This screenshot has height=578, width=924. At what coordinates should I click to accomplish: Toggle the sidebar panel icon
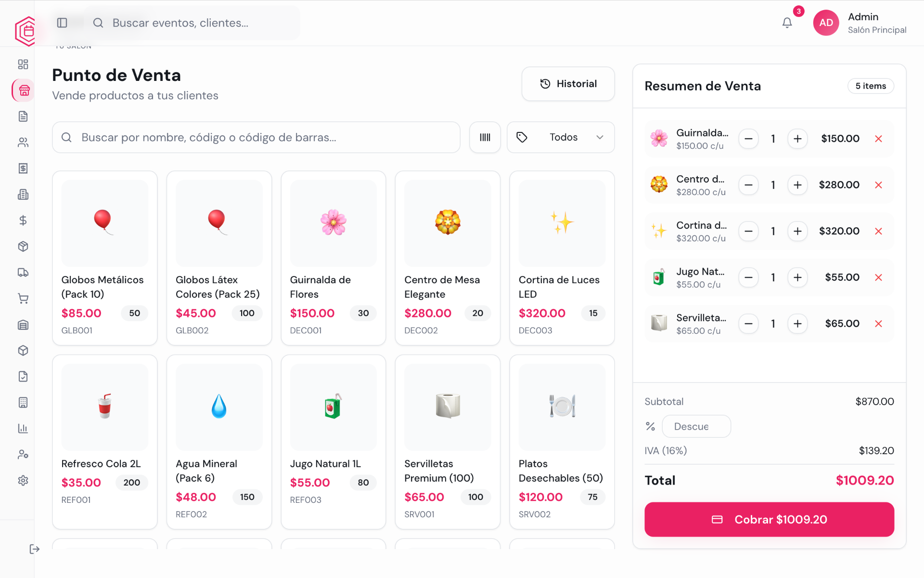pos(62,23)
